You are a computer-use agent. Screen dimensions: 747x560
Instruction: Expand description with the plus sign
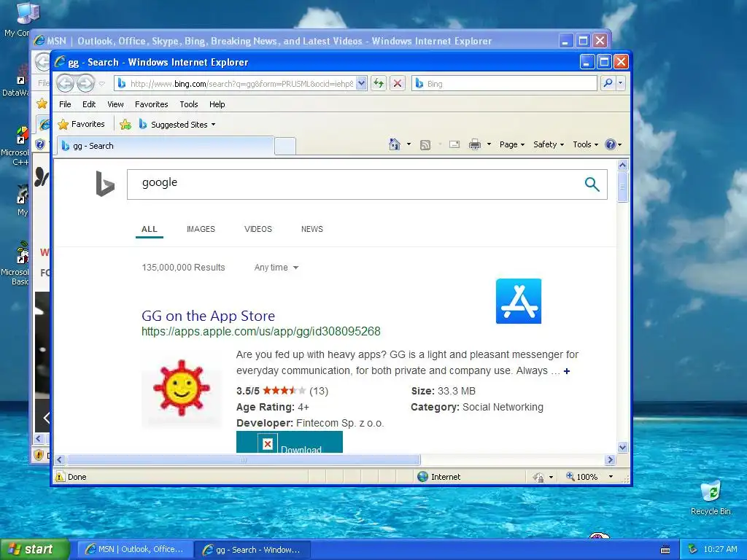coord(566,371)
